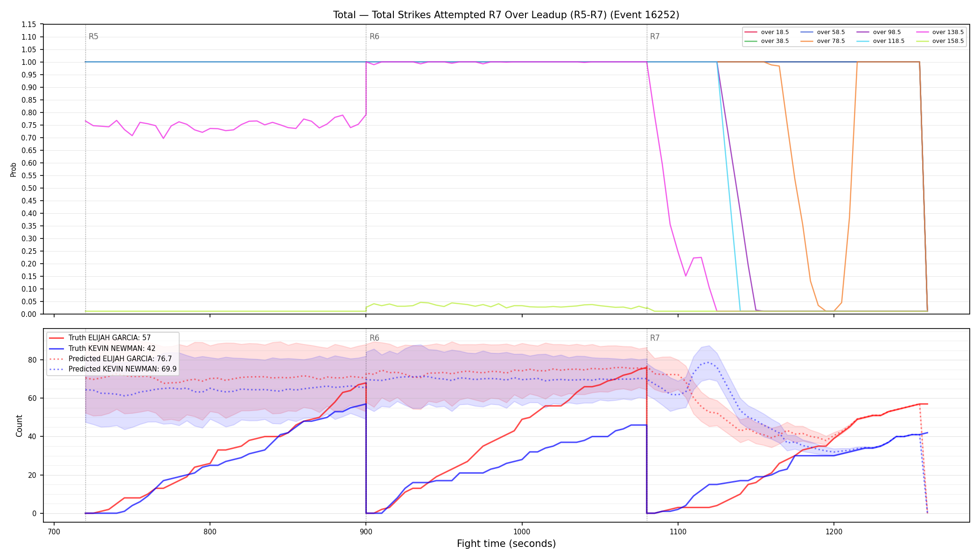Select the 'over 38.5' legend entry

tap(767, 41)
